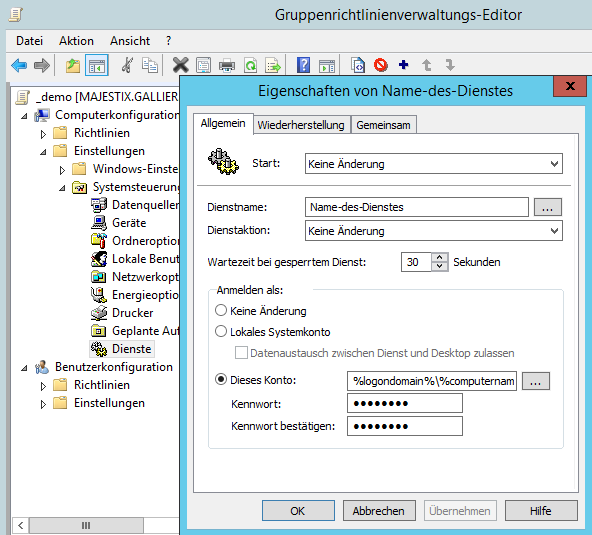Open the Aktion menu
Viewport: 592px width, 535px height.
click(76, 40)
